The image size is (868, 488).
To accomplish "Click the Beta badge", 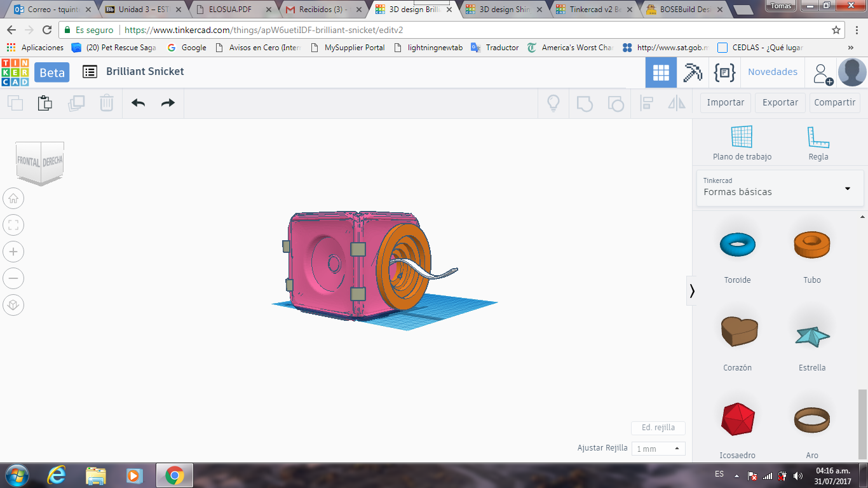I will pos(52,72).
